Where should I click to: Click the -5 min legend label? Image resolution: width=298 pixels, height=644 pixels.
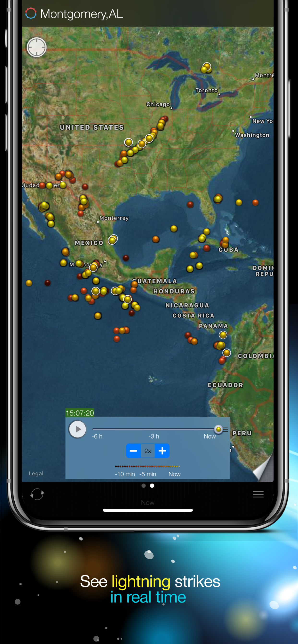click(148, 474)
